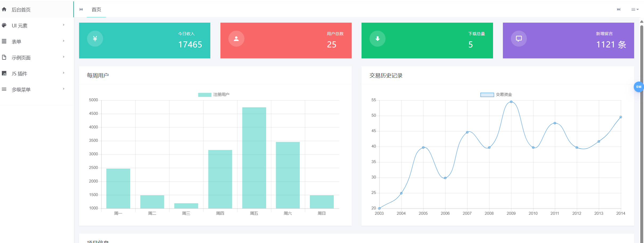Toggle the 注册用户 legend swatch
644x243 pixels.
[x=204, y=95]
